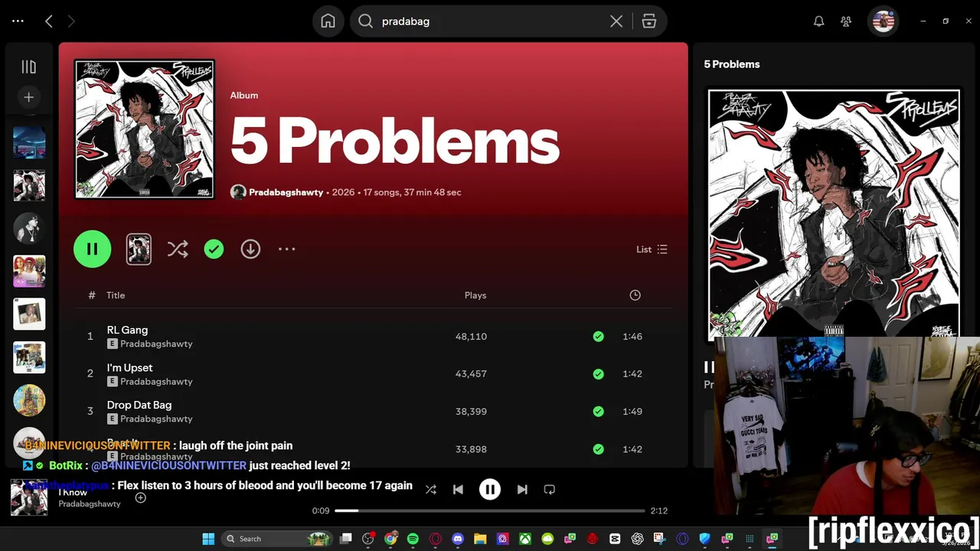
Task: Toggle repeat in the player bar
Action: tap(549, 490)
